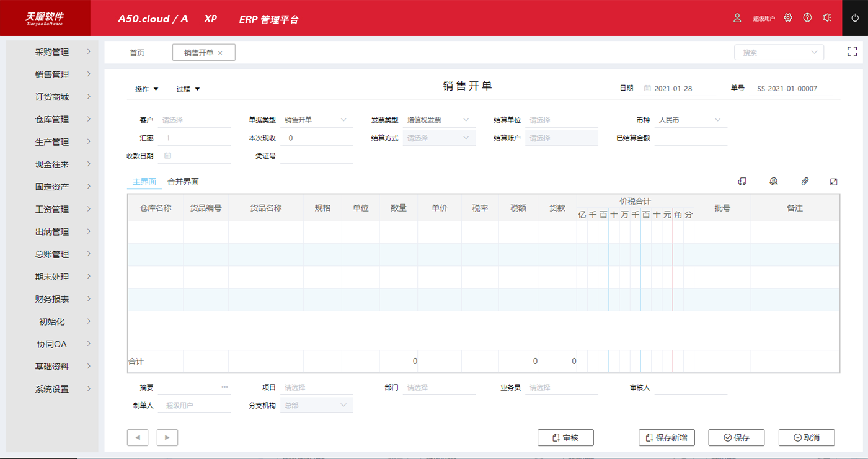The image size is (868, 459).
Task: Click the expand table icon
Action: coord(834,182)
